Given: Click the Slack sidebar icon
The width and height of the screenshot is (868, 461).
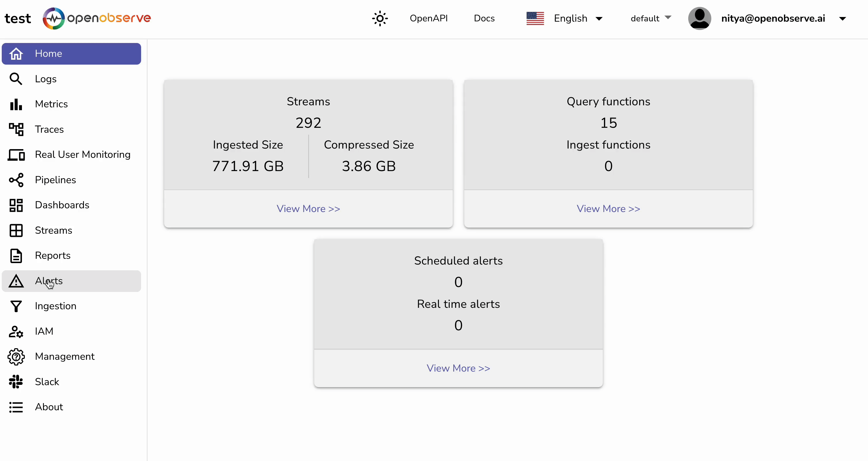Looking at the screenshot, I should click(16, 381).
